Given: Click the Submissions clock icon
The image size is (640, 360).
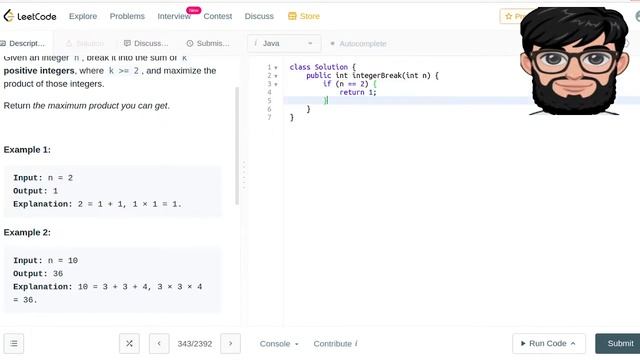Looking at the screenshot, I should click(190, 43).
